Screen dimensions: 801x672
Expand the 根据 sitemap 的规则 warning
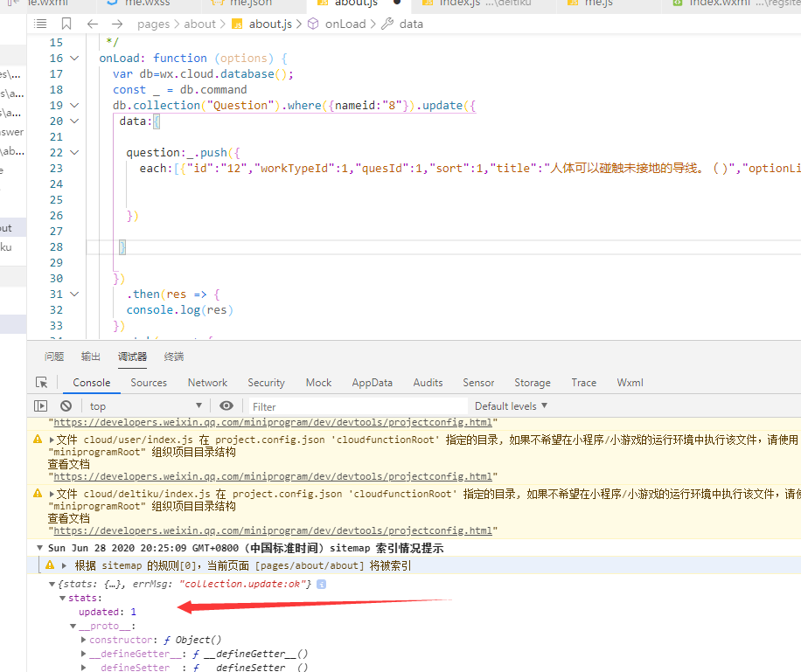pos(64,565)
